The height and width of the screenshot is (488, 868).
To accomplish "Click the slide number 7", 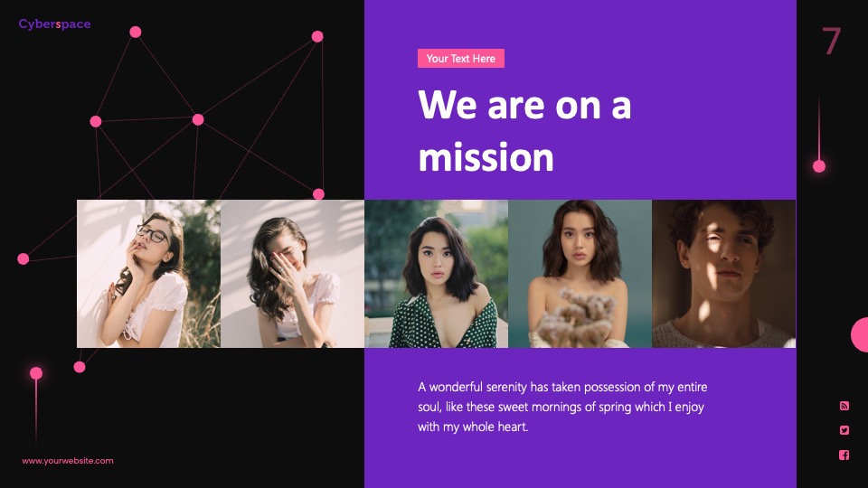I will [831, 41].
